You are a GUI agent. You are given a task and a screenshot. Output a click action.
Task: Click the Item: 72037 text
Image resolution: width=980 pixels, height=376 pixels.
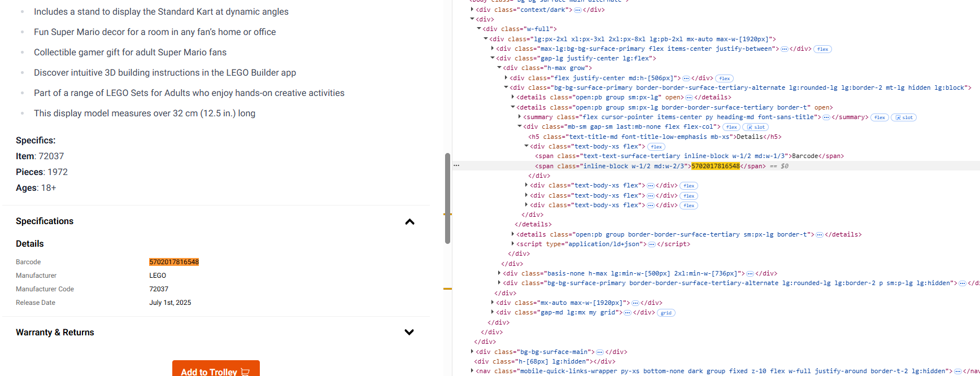point(40,156)
